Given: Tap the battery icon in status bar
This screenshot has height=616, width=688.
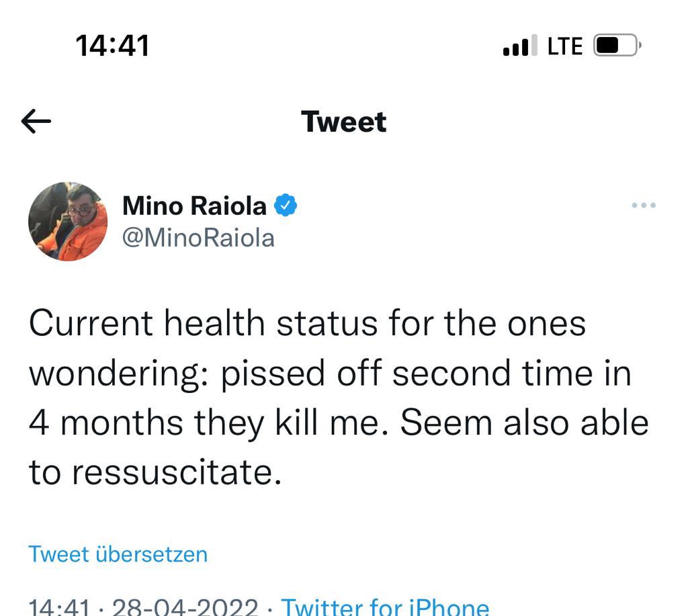Looking at the screenshot, I should 617,46.
